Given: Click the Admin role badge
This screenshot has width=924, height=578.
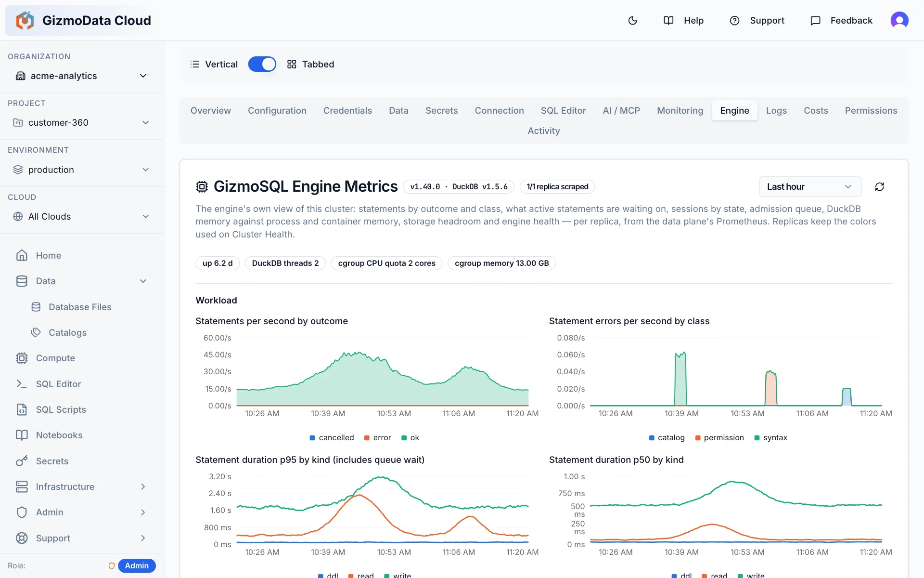Looking at the screenshot, I should pos(137,565).
